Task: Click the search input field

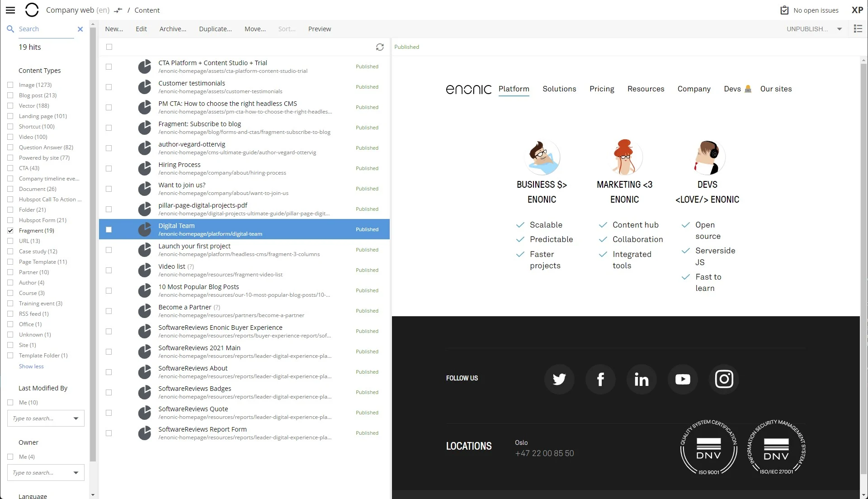Action: [x=45, y=29]
